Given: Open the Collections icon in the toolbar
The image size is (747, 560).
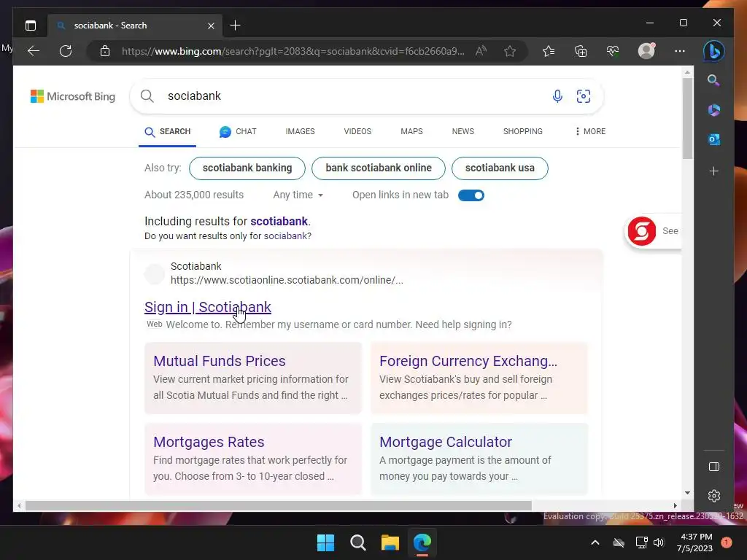Looking at the screenshot, I should [x=580, y=51].
